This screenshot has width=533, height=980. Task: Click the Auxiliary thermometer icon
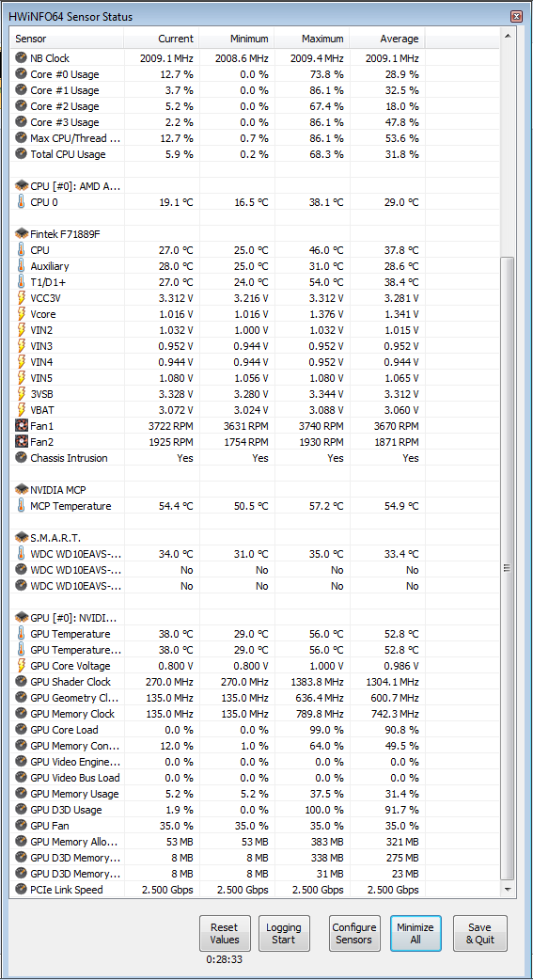click(x=22, y=265)
